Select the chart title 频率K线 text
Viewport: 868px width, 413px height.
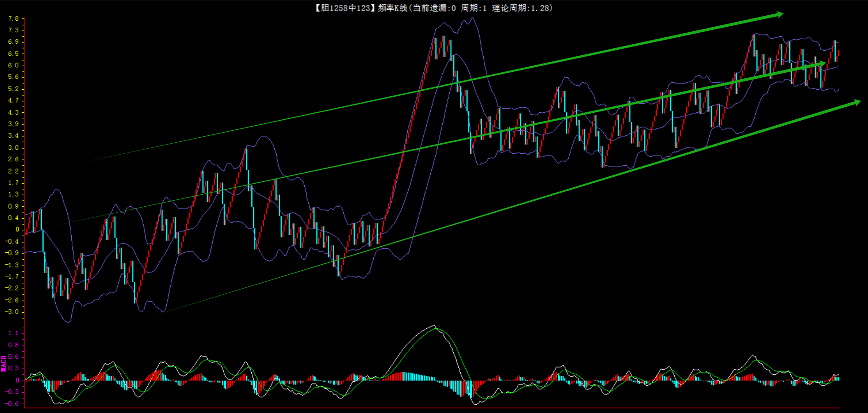coord(393,8)
